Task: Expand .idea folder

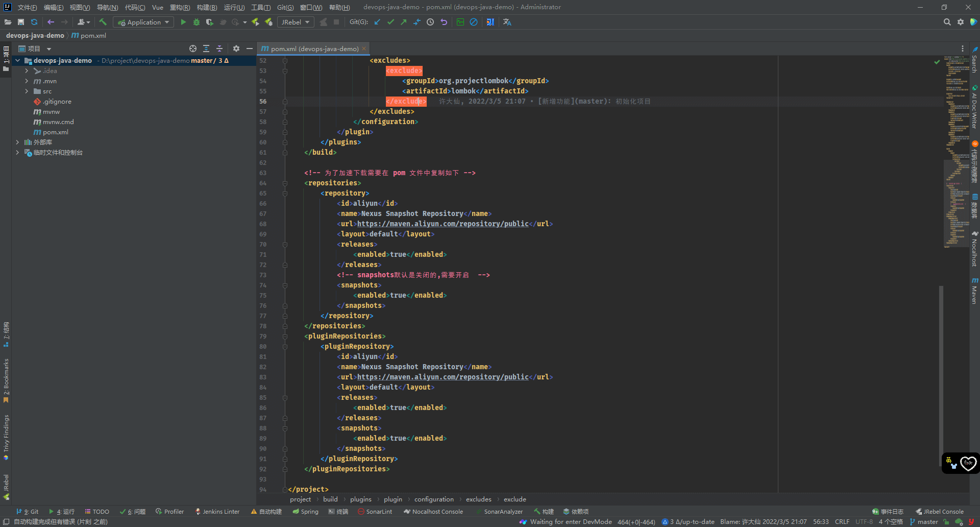Action: pyautogui.click(x=27, y=70)
